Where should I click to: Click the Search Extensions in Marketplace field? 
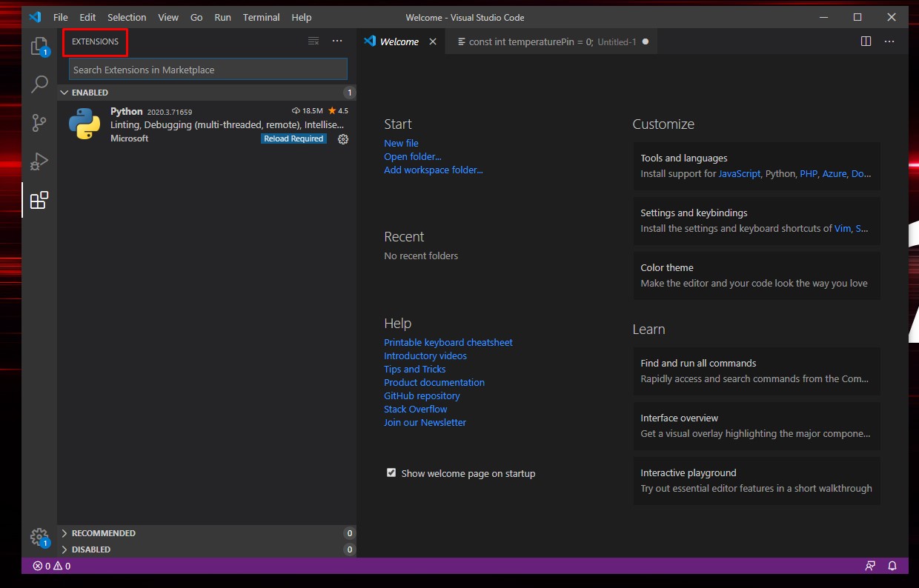208,69
